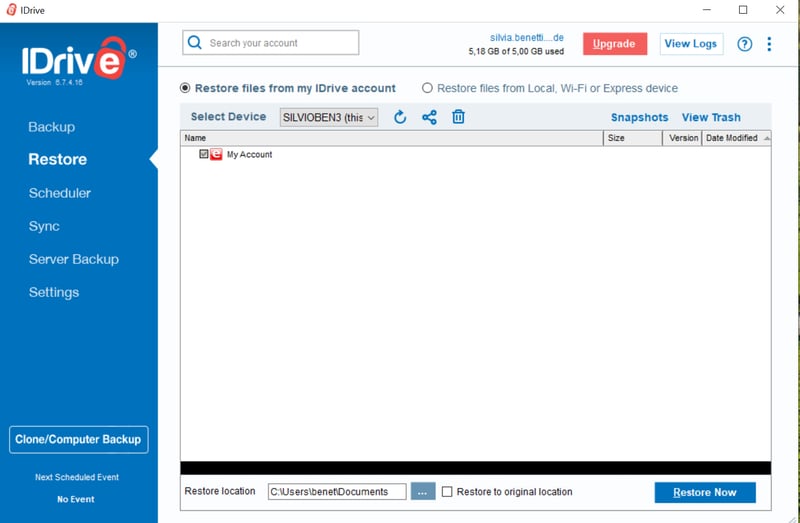800x523 pixels.
Task: Open the Scheduler section
Action: 60,193
